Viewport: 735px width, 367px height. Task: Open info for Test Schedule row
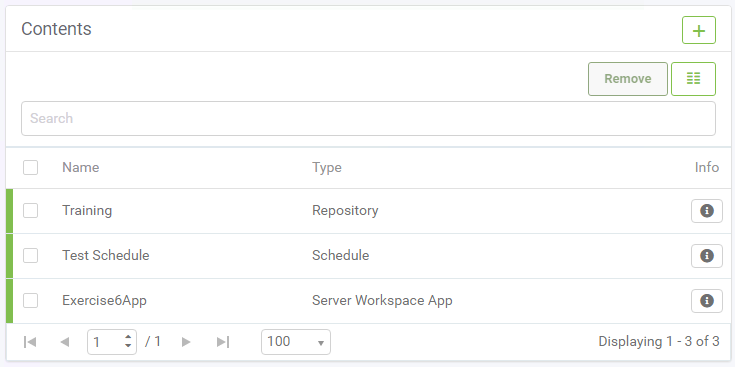[707, 256]
